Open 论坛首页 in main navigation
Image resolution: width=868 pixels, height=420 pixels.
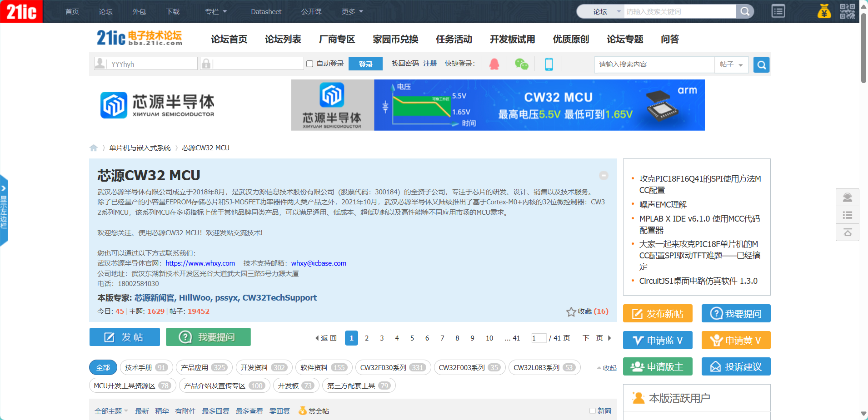click(x=229, y=40)
